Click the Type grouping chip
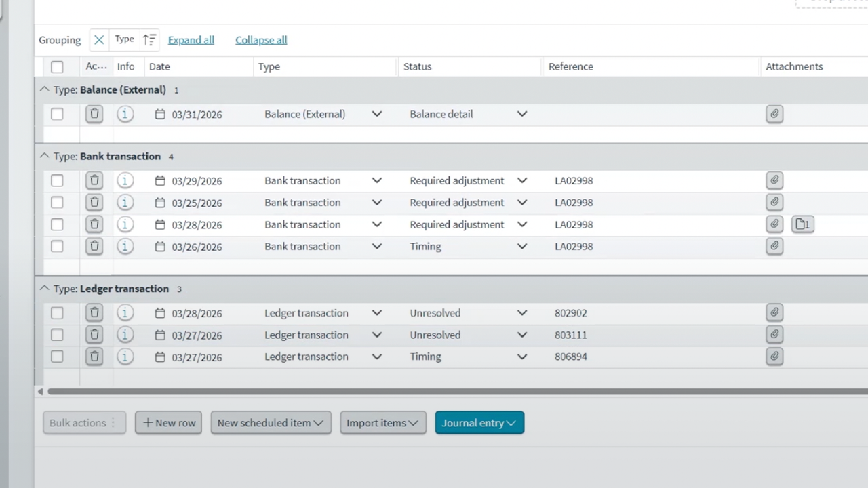The image size is (868, 488). 124,39
